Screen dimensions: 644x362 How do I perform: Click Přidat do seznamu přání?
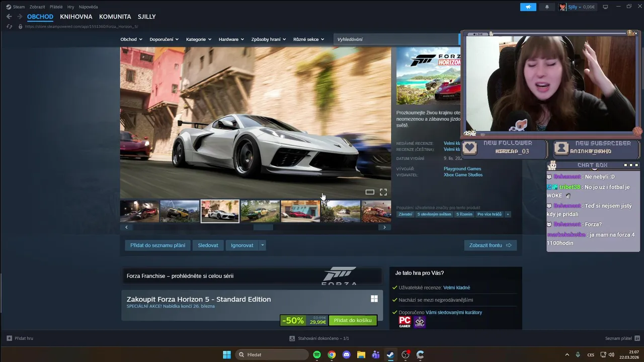click(157, 245)
